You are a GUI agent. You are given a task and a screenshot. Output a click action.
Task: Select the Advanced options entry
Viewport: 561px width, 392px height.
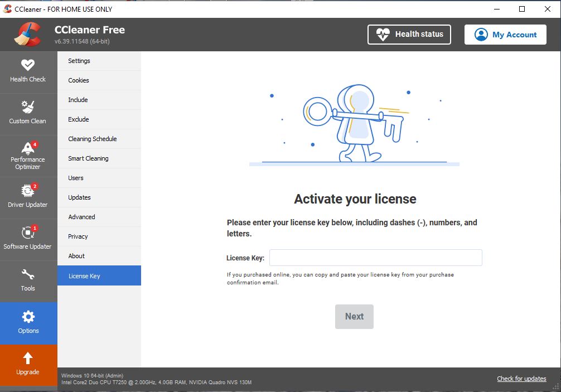81,217
